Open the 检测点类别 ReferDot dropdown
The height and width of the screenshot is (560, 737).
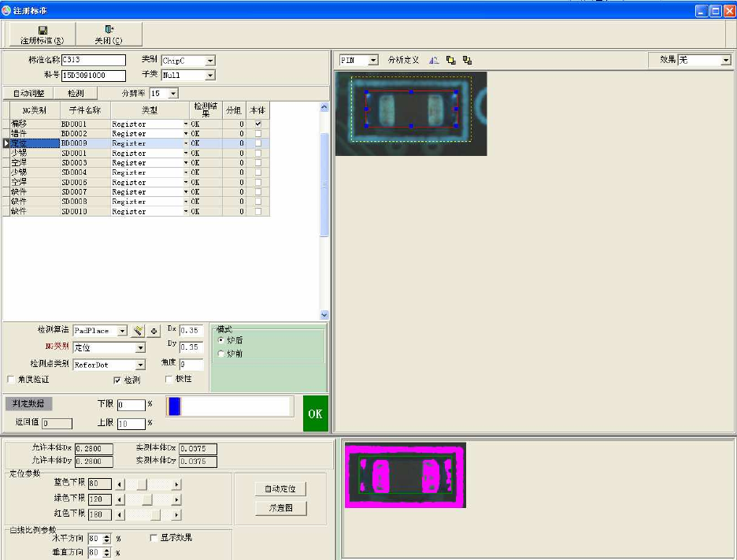[x=140, y=365]
